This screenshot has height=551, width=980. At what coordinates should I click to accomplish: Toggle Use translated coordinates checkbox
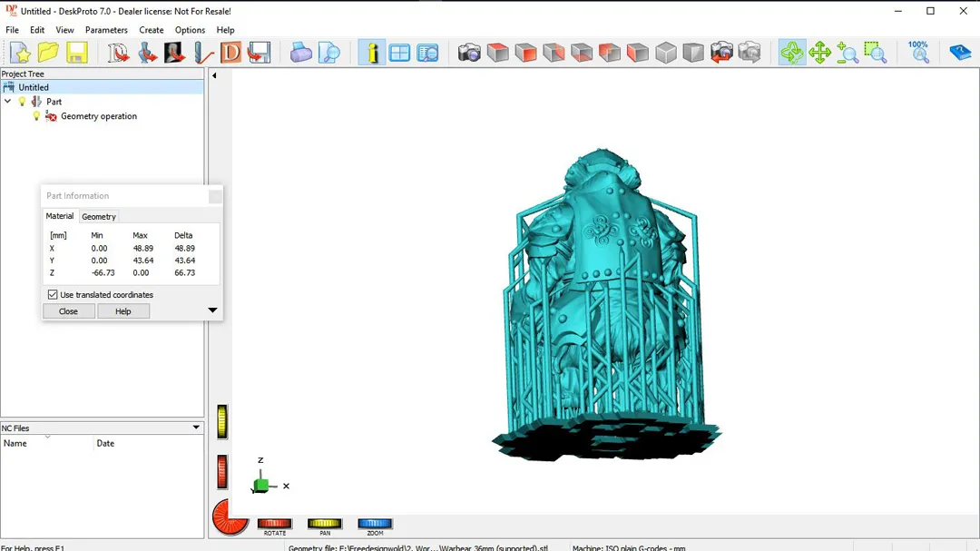[53, 295]
